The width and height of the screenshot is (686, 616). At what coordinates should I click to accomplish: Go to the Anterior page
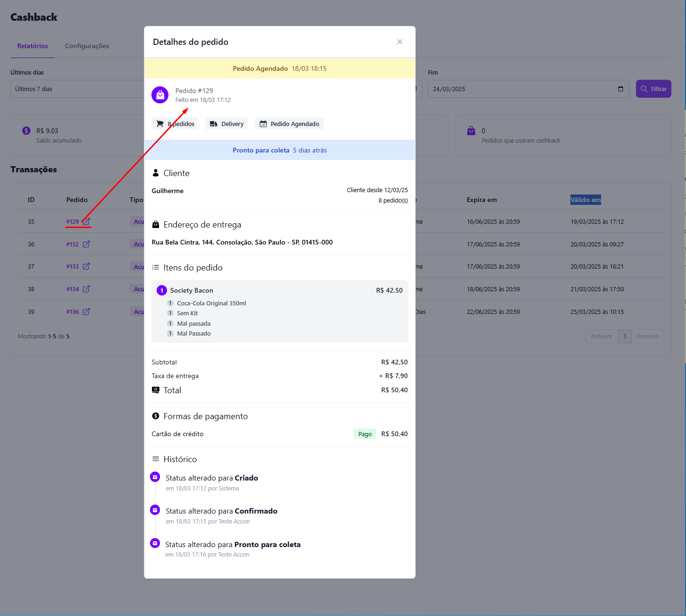602,337
